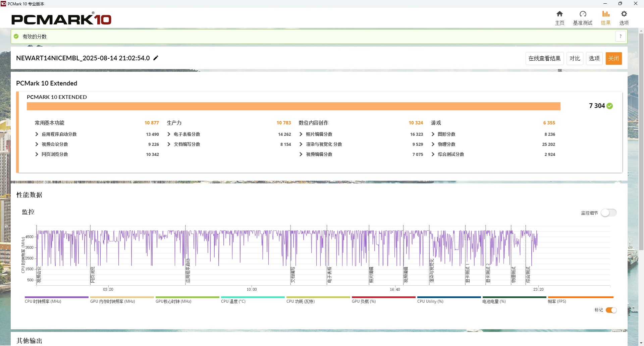
Task: Restore down the PCMark 10 window
Action: (x=620, y=4)
